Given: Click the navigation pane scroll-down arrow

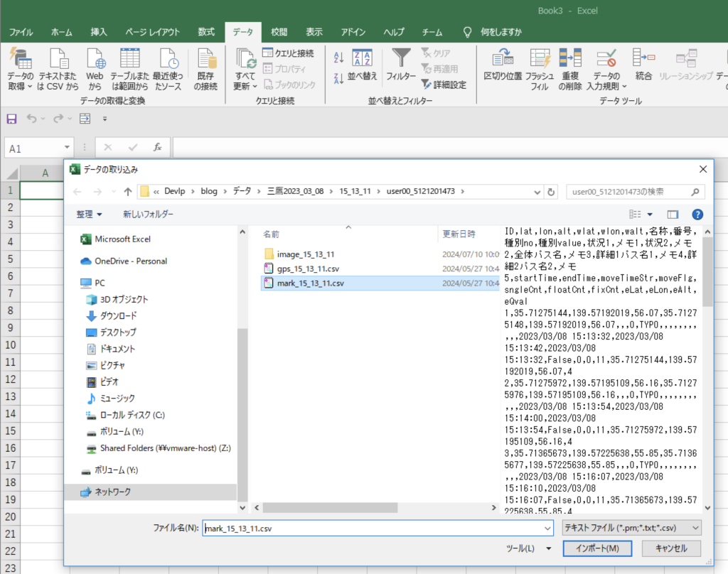Looking at the screenshot, I should pyautogui.click(x=242, y=508).
